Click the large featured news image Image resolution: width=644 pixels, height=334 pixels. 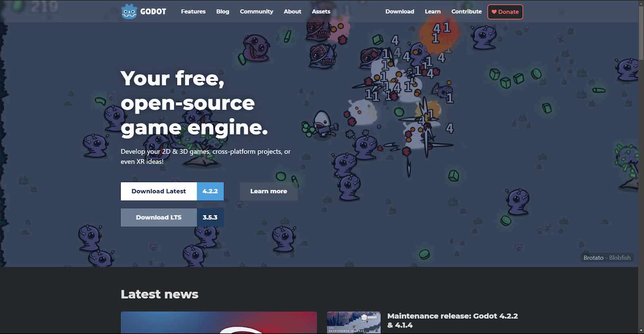219,322
